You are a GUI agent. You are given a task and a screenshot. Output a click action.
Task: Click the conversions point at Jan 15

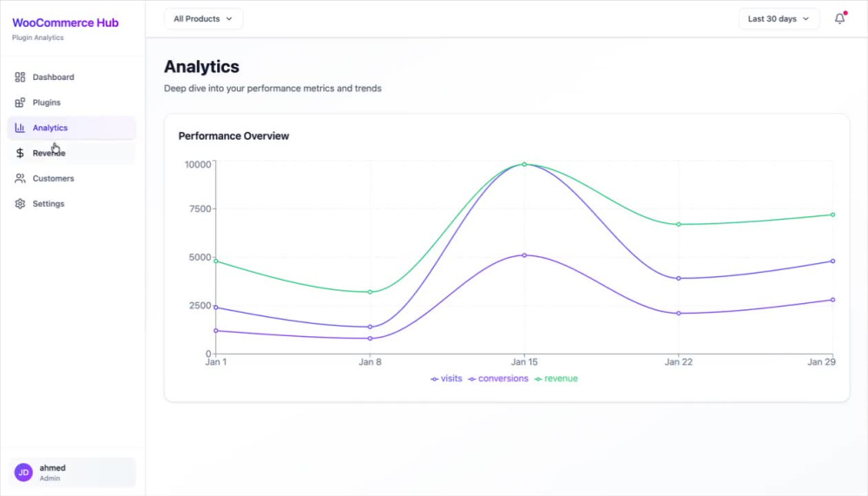coord(524,255)
